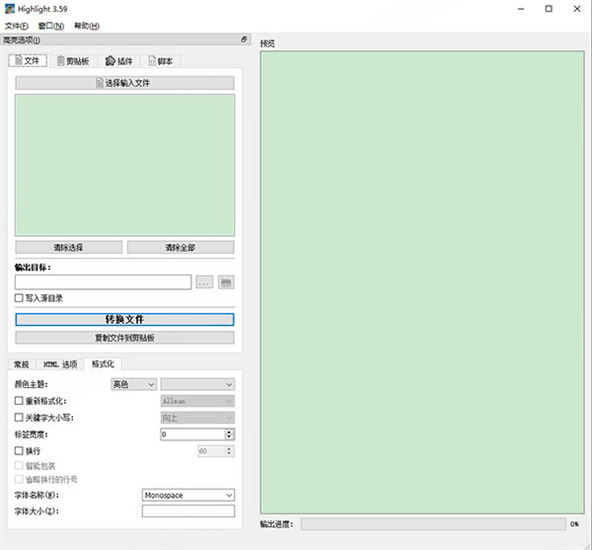The width and height of the screenshot is (592, 550).
Task: Enable 写入源目录 checkbox
Action: [x=19, y=298]
